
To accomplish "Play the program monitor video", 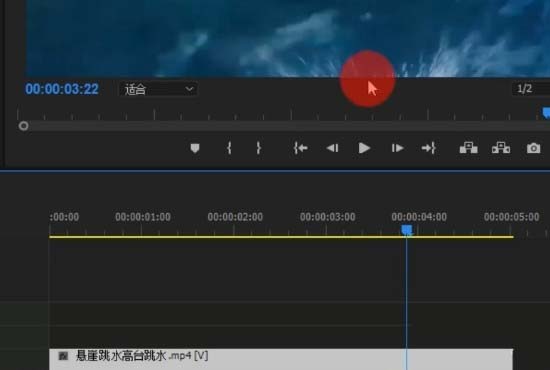I will click(364, 148).
